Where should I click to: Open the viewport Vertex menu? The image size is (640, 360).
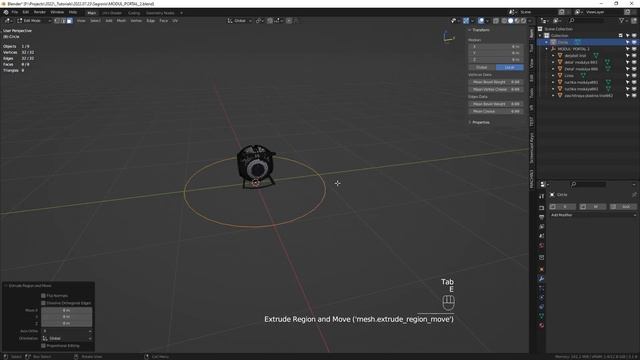[x=136, y=20]
